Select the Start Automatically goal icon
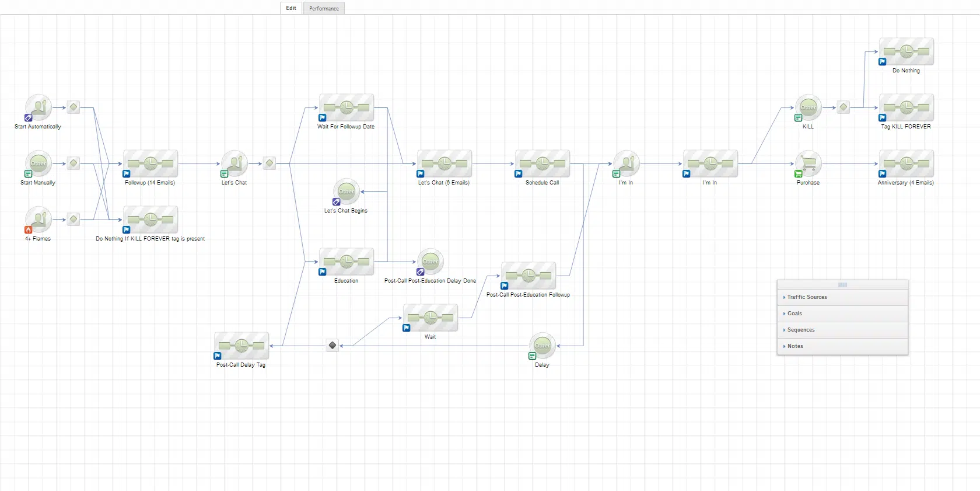This screenshot has height=491, width=980. 38,107
